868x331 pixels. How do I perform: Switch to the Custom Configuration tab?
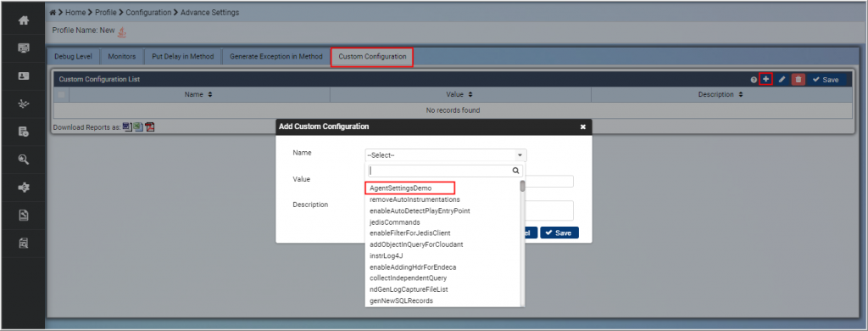pos(372,57)
